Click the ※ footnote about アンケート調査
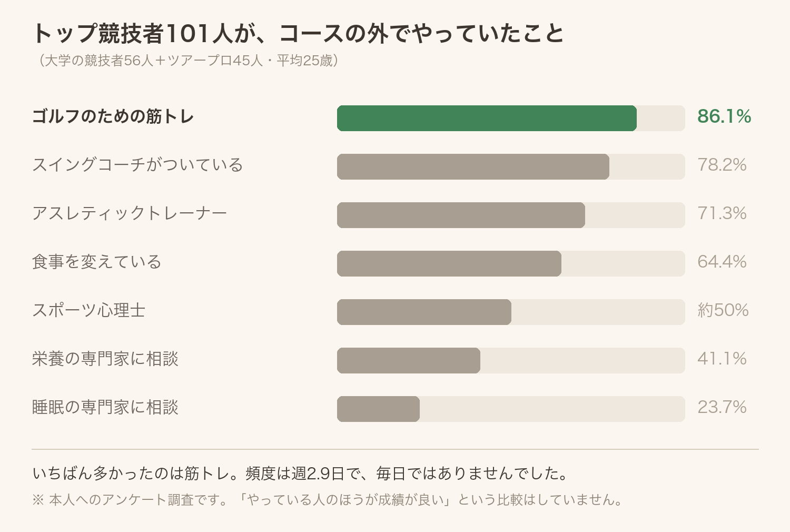This screenshot has width=790, height=532. pos(327,500)
